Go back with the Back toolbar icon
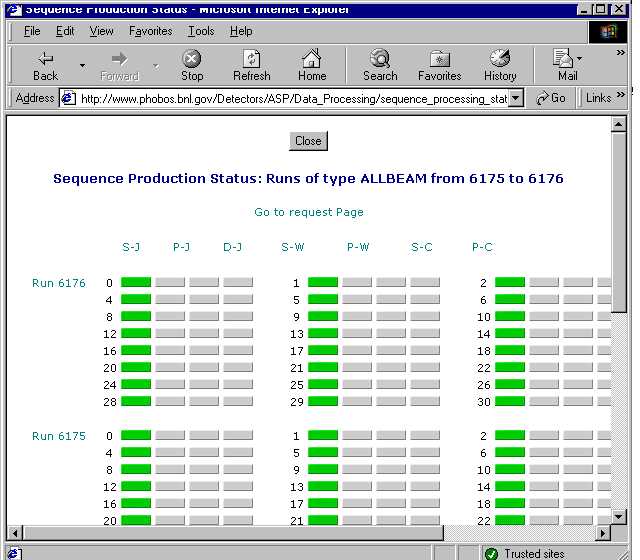Viewport: 640px width, 560px height. coord(45,60)
